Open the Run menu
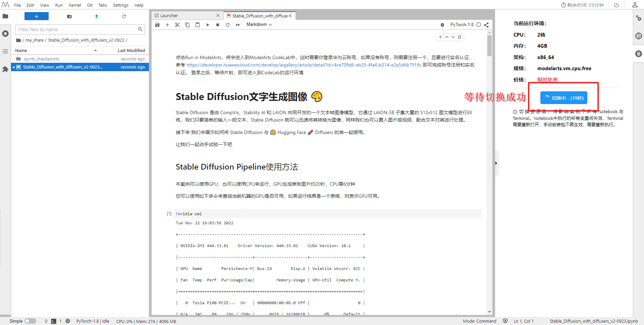Image resolution: width=644 pixels, height=325 pixels. tap(59, 5)
